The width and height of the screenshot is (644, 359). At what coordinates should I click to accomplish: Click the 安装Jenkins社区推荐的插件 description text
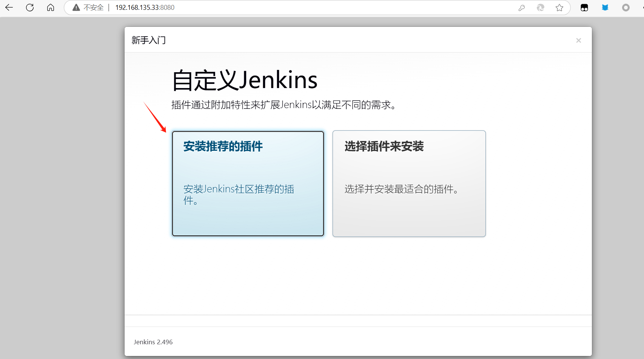pyautogui.click(x=239, y=195)
